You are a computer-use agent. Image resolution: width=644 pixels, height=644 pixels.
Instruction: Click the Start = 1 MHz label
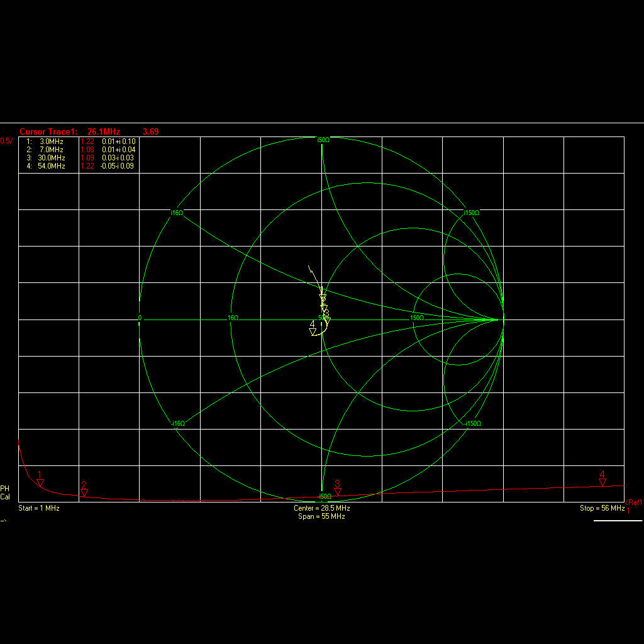pyautogui.click(x=39, y=508)
